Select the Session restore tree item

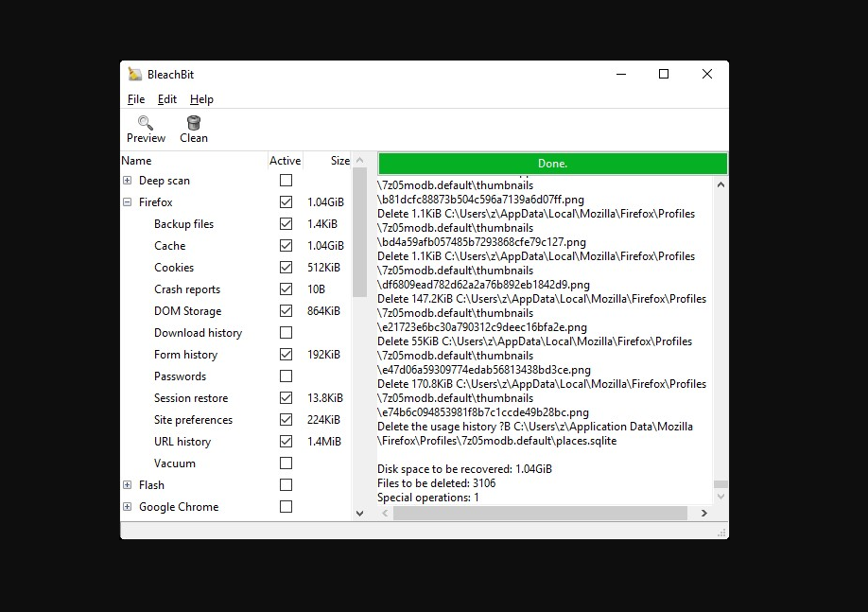191,397
